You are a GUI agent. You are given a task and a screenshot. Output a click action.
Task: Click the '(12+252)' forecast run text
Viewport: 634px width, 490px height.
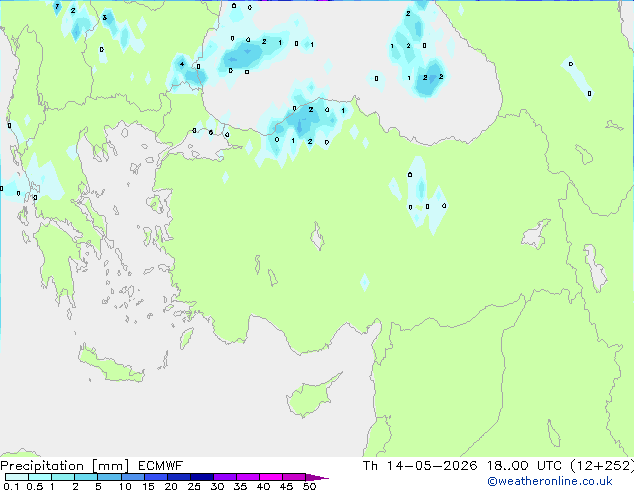pos(602,466)
